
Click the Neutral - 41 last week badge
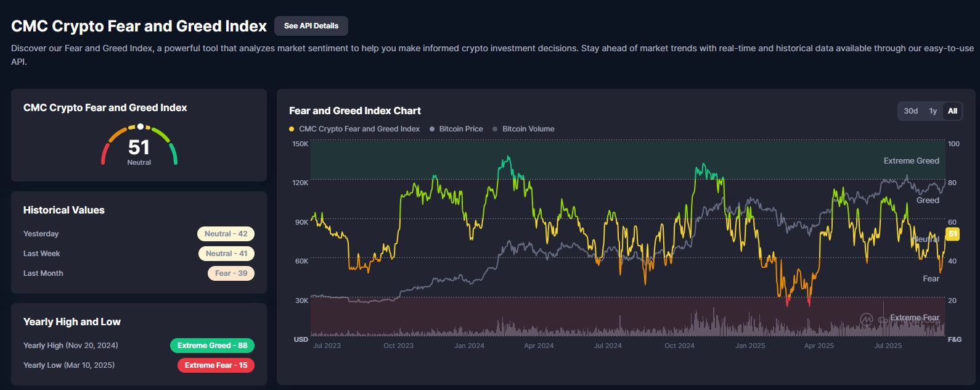coord(226,254)
